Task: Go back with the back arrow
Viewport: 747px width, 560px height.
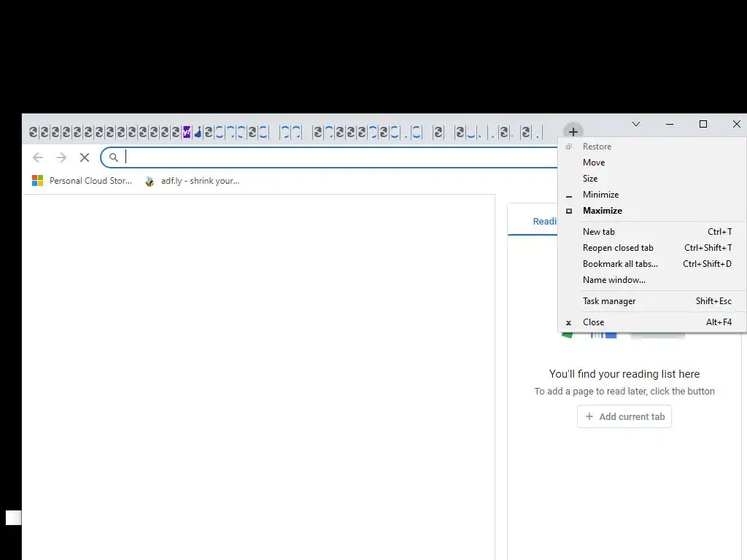Action: [38, 157]
